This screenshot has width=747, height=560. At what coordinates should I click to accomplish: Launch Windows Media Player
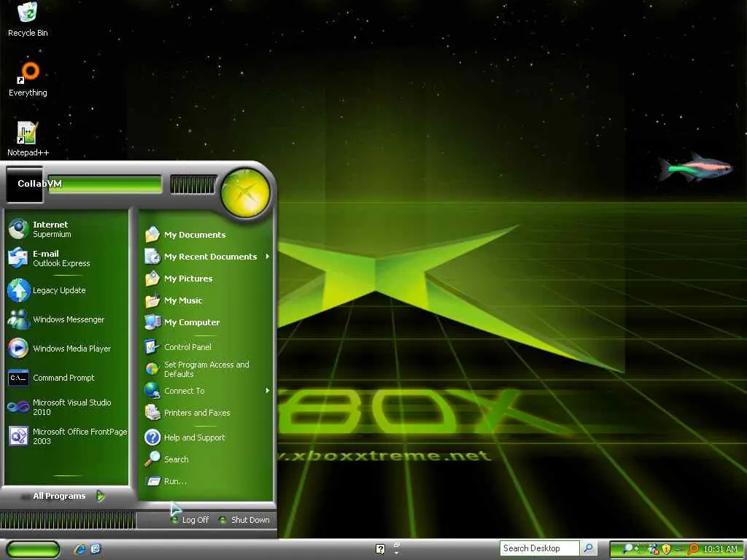[66, 348]
